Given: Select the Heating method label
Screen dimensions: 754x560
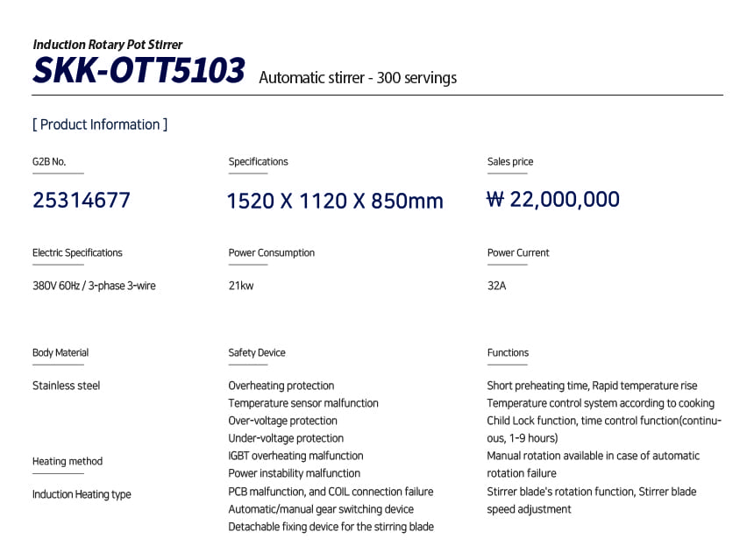Looking at the screenshot, I should click(68, 462).
